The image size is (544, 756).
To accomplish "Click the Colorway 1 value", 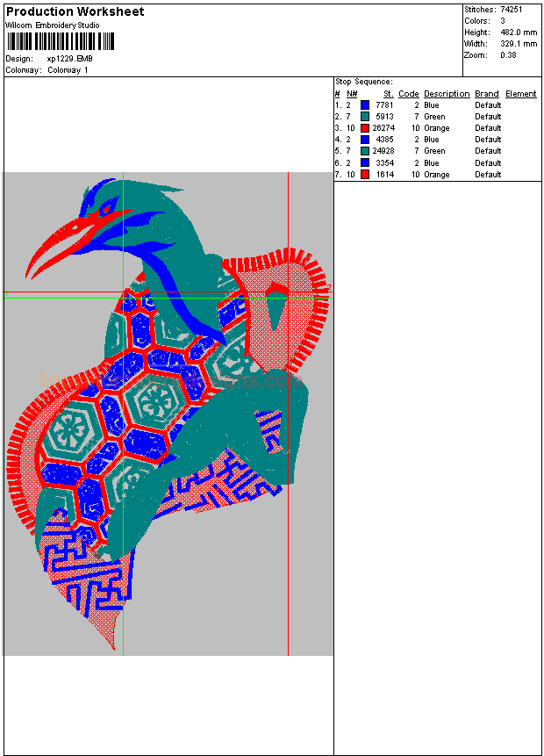I will 68,69.
